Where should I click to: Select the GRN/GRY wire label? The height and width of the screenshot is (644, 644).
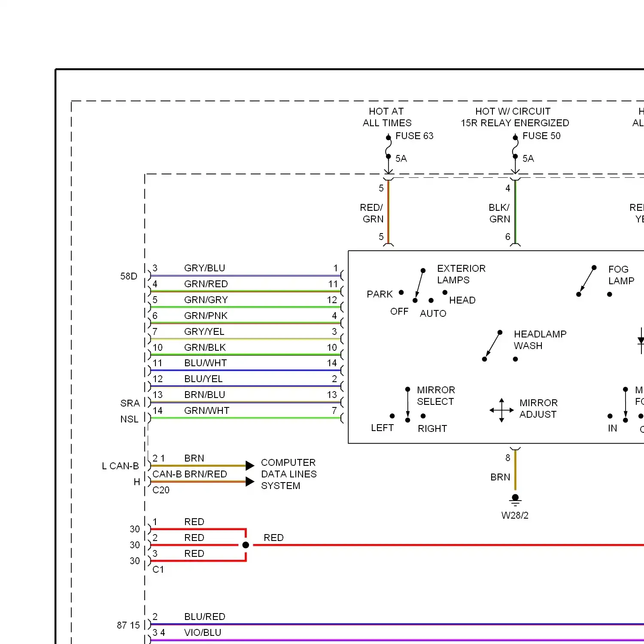(206, 300)
